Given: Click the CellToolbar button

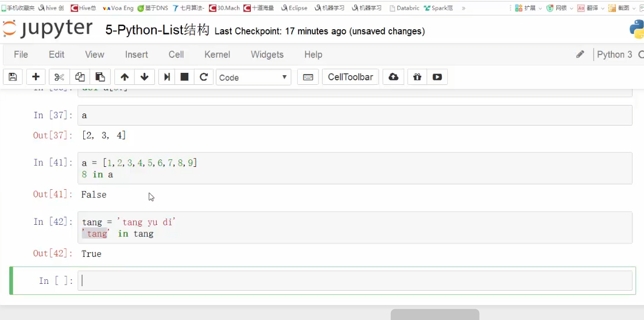Looking at the screenshot, I should pos(350,77).
